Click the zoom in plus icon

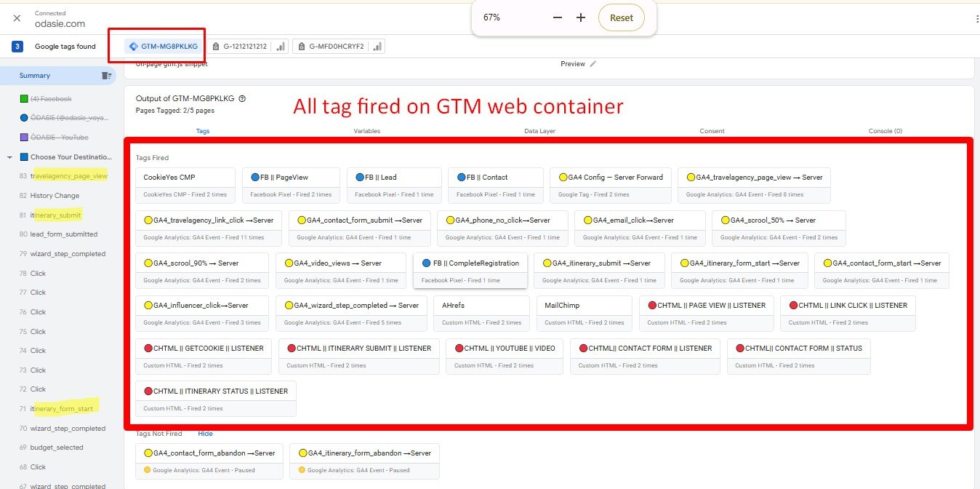581,17
